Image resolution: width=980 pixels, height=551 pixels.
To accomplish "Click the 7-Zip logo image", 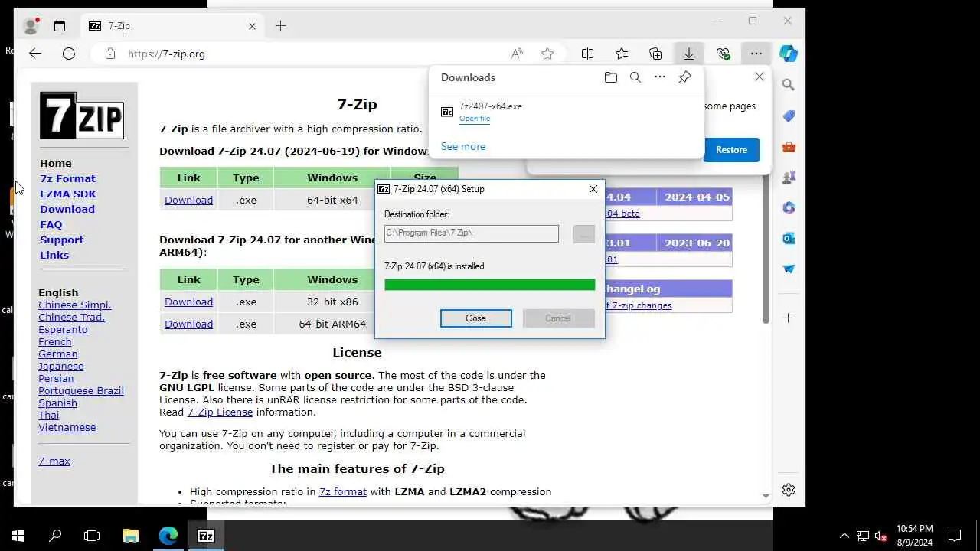I will 82,116.
